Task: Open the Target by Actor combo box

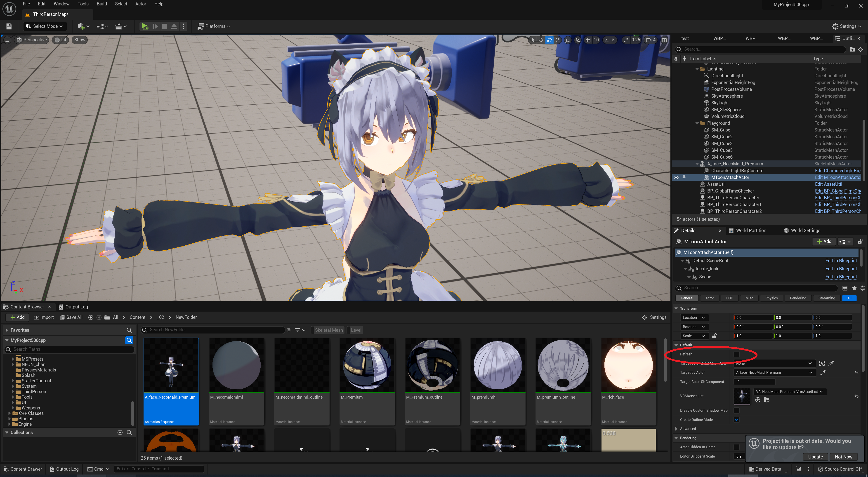Action: click(x=774, y=373)
